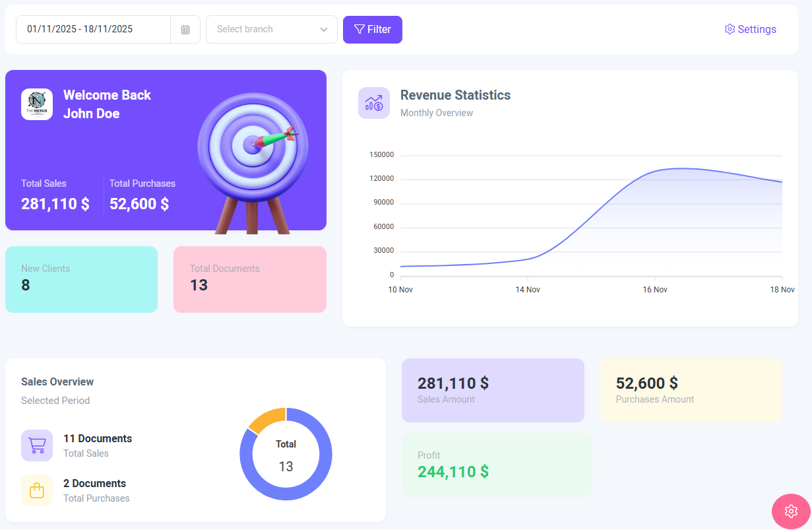Viewport: 812px width, 530px height.
Task: Click the orange segment of the donut chart
Action: pos(270,418)
